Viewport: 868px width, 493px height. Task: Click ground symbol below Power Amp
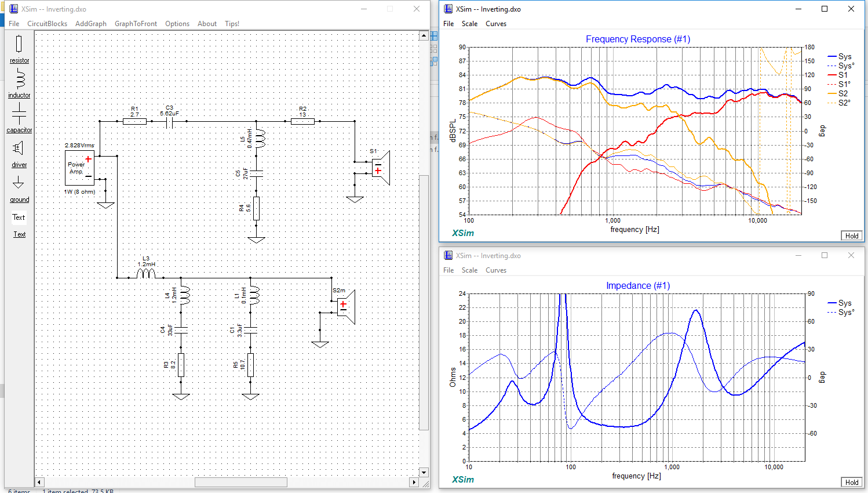(105, 205)
